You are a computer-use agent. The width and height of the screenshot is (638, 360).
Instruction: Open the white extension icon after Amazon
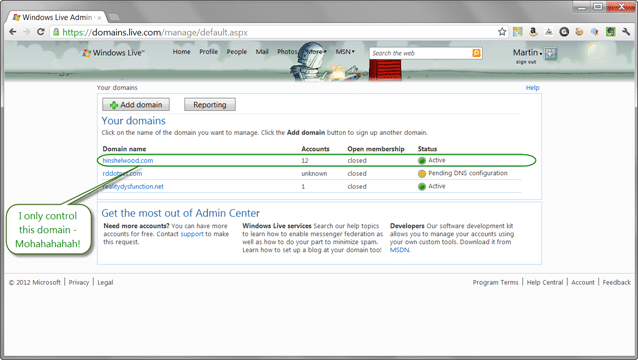(x=549, y=32)
